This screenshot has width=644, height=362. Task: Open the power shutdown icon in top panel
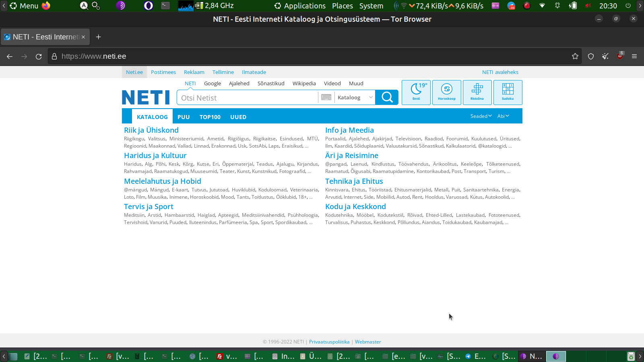[628, 6]
